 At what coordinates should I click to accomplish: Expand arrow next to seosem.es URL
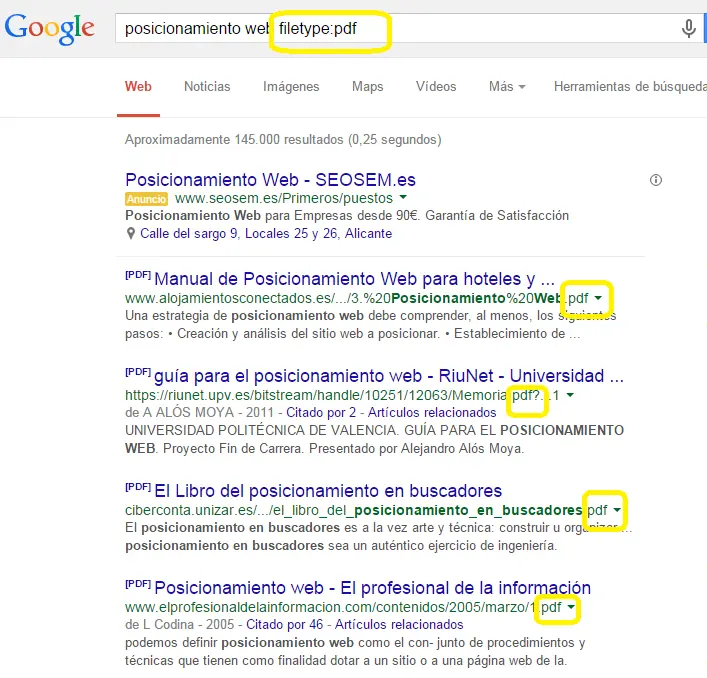[x=403, y=197]
